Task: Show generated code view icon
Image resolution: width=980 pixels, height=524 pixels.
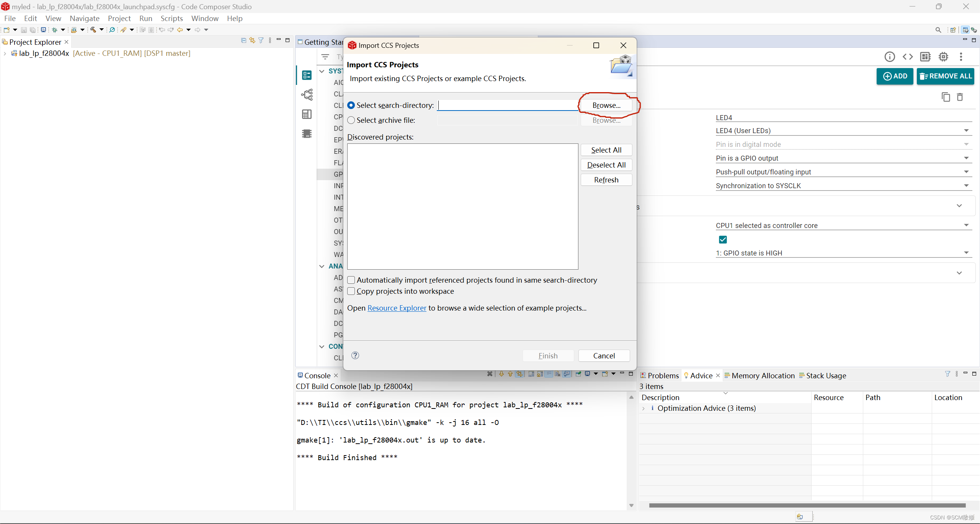Action: (x=908, y=57)
